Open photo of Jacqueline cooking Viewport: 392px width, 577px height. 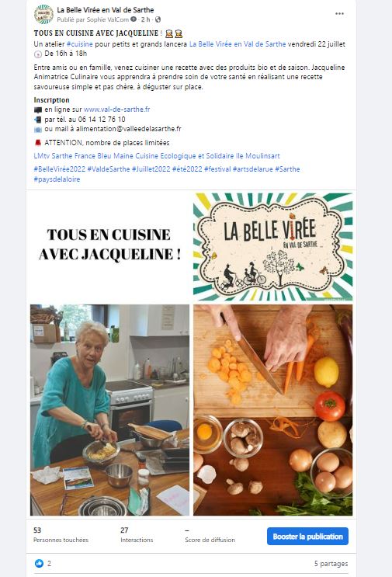click(x=109, y=410)
